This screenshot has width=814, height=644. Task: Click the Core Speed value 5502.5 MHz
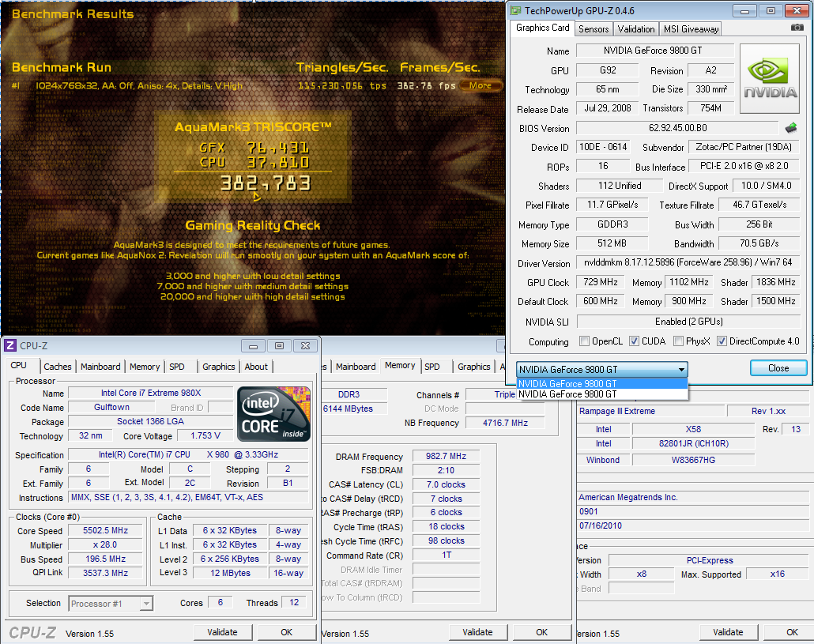click(105, 530)
